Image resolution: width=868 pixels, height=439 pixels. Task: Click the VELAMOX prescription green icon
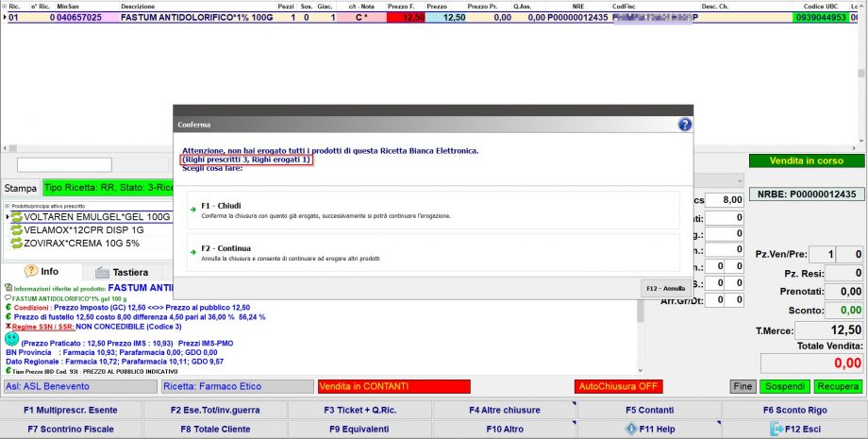(15, 230)
